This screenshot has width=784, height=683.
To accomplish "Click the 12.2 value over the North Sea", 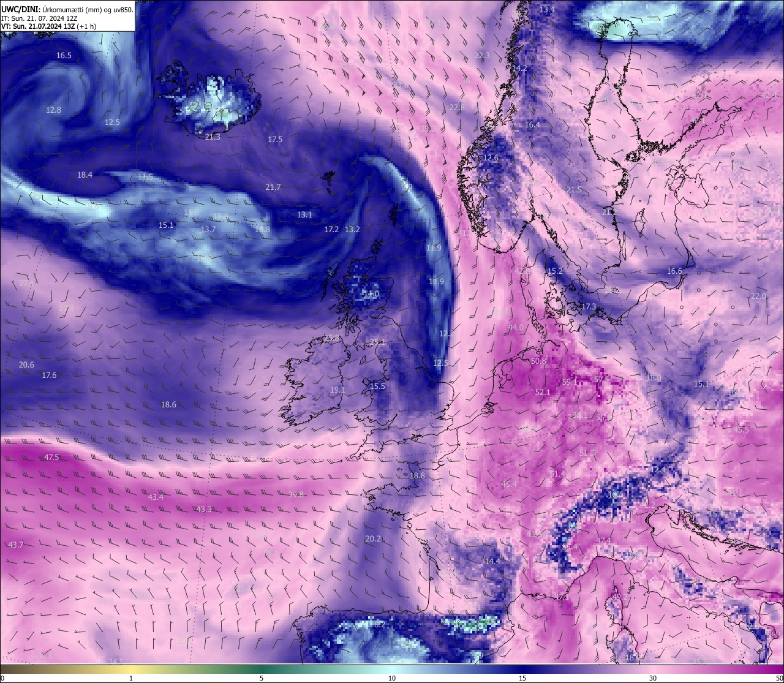I will (x=447, y=334).
